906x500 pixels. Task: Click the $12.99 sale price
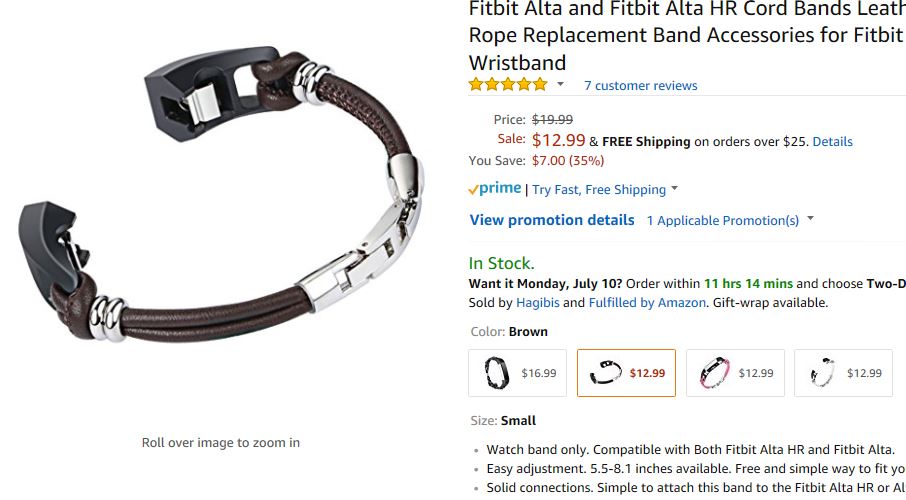coord(559,140)
